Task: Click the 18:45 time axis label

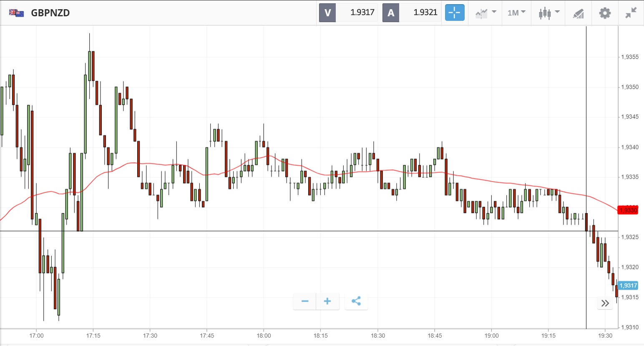Action: point(435,336)
